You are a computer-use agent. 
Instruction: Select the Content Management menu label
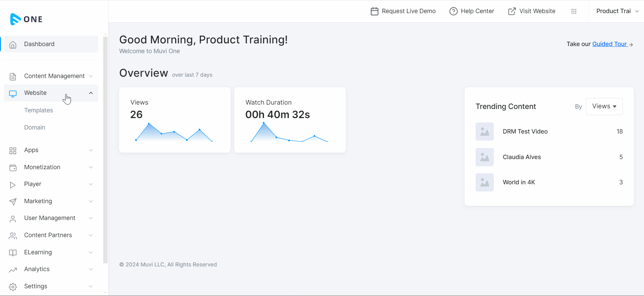[x=54, y=76]
